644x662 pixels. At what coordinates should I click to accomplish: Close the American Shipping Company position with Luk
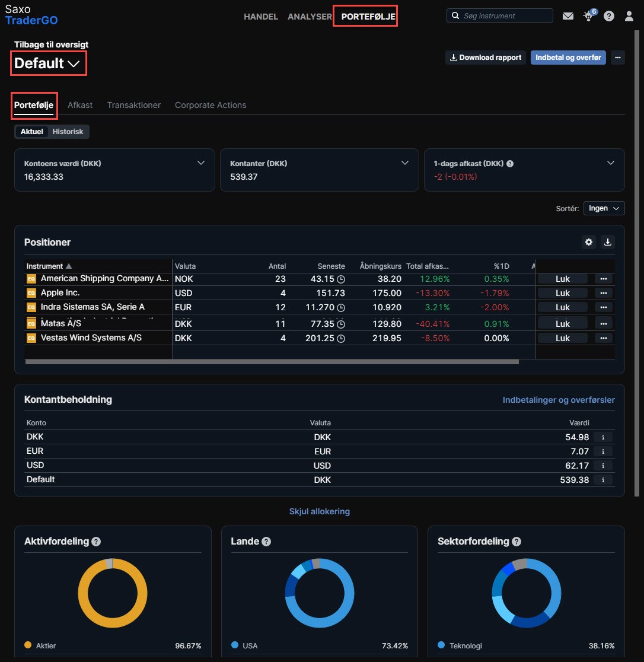563,279
